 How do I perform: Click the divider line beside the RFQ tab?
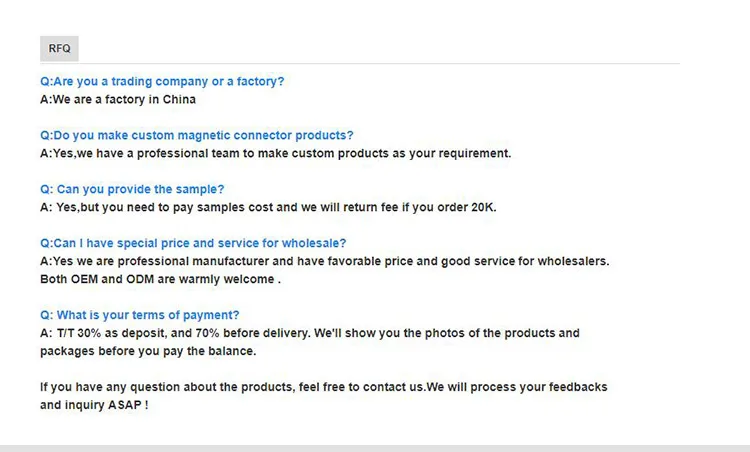pyautogui.click(x=380, y=63)
